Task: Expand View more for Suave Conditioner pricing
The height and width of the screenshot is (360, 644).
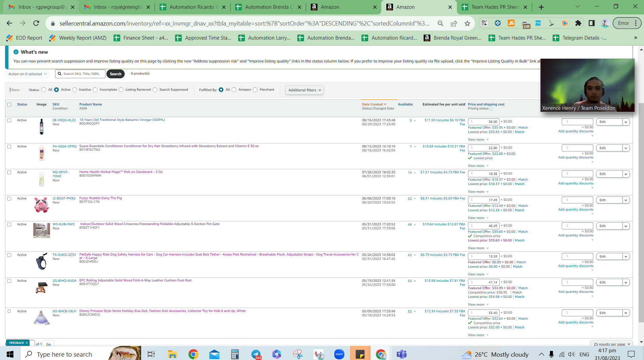Action: [478, 166]
